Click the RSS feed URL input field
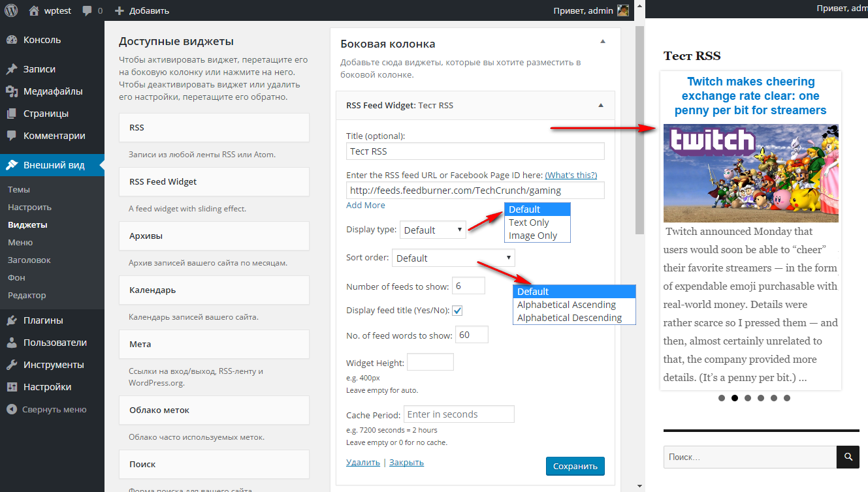Image resolution: width=868 pixels, height=492 pixels. 475,191
